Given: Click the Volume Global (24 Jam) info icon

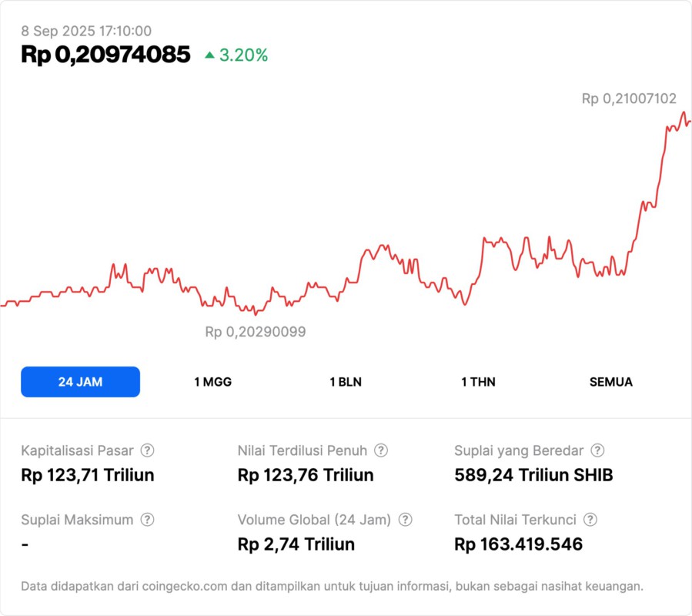Looking at the screenshot, I should click(405, 520).
